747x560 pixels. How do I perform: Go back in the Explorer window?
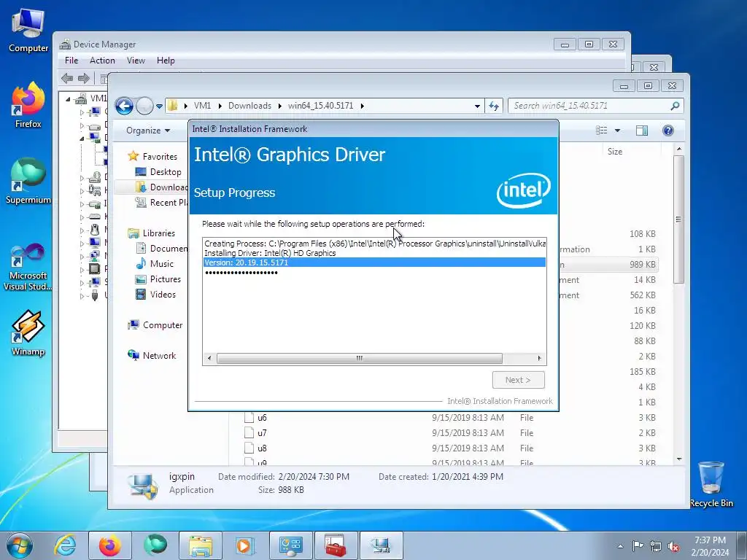coord(124,106)
